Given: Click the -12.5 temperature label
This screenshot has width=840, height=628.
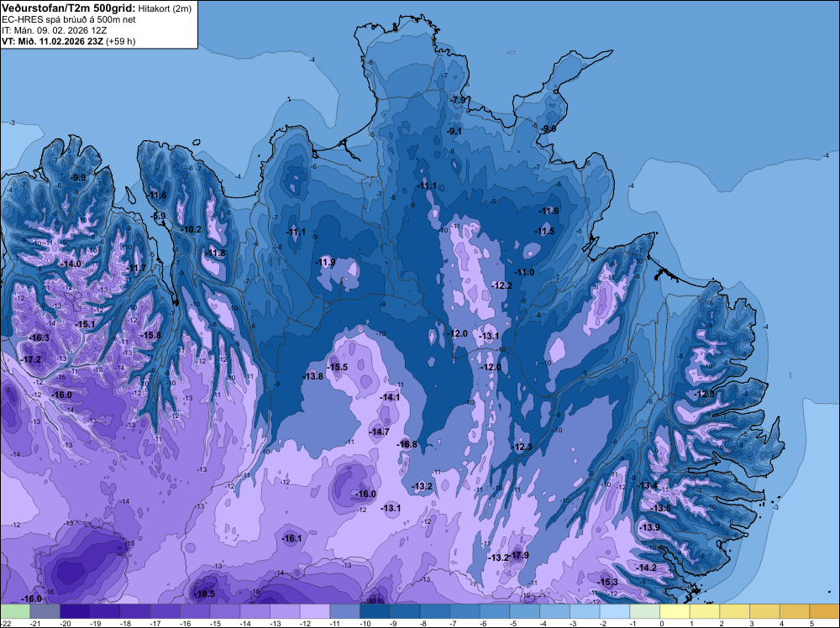Looking at the screenshot, I should 705,394.
